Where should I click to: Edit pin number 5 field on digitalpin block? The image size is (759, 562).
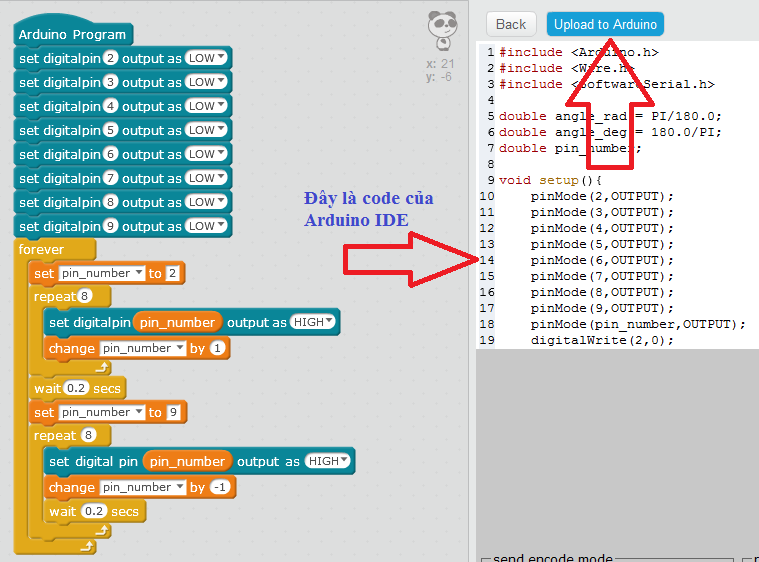coord(110,130)
